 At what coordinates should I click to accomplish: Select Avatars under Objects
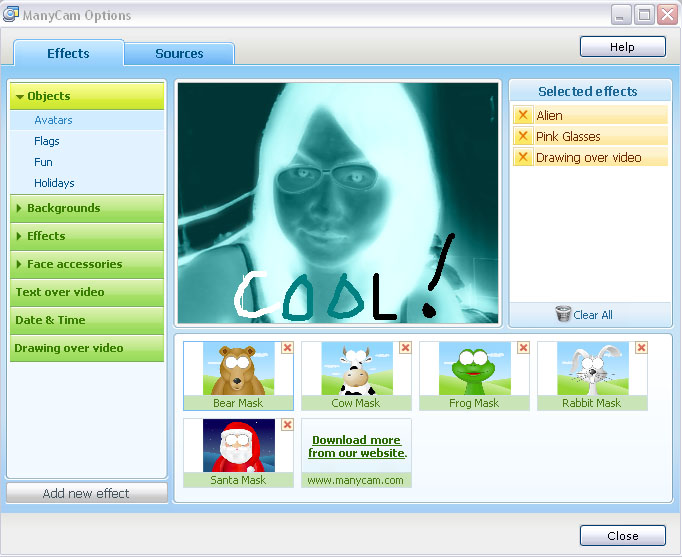tap(87, 120)
